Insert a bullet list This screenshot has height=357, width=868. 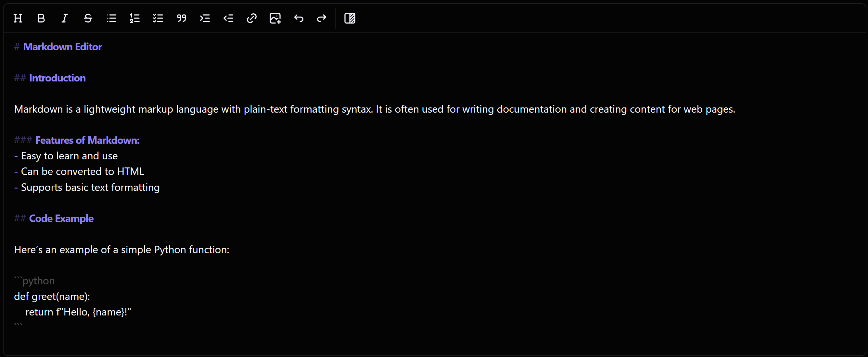[x=111, y=18]
